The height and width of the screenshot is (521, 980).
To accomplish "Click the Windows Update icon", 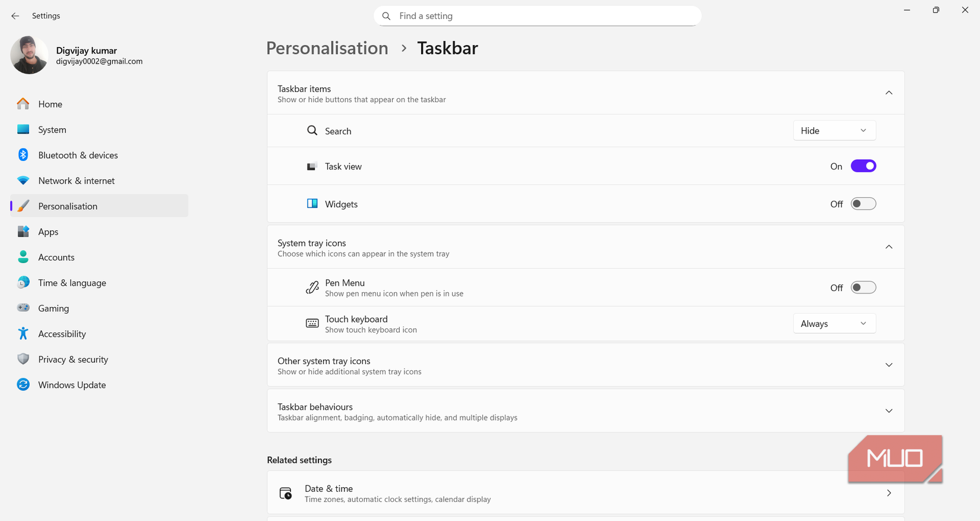I will (x=23, y=384).
